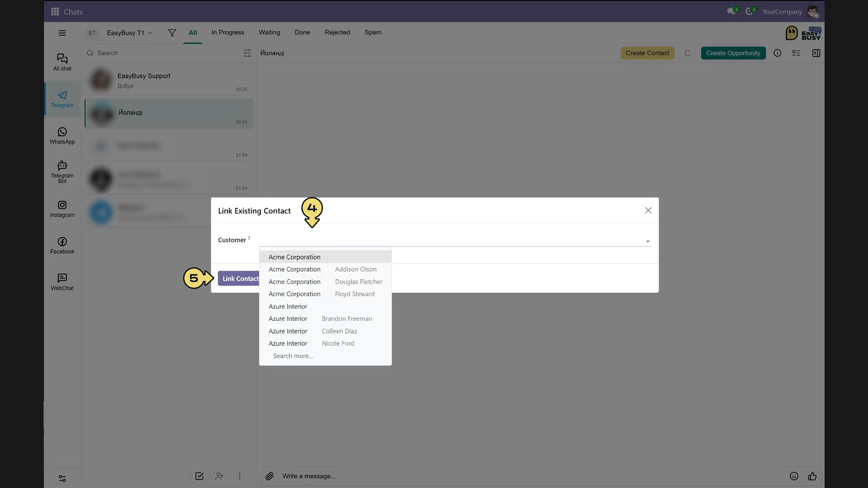The width and height of the screenshot is (868, 488).
Task: Open EasyBusy Support conversation
Action: [x=169, y=80]
